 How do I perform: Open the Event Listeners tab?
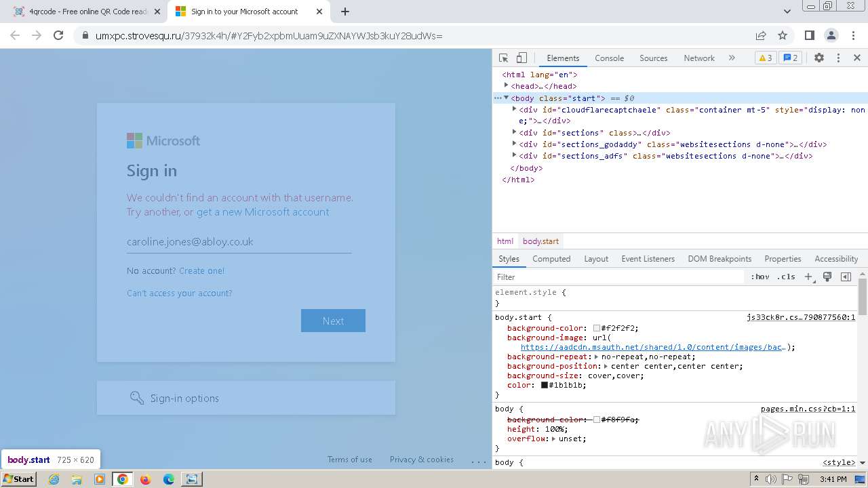click(648, 259)
